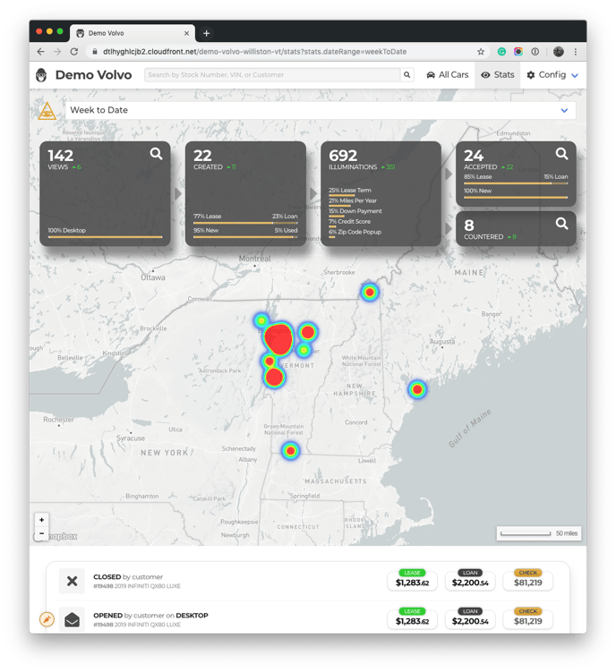Click the heatmap spot near Sherbrooke border
The height and width of the screenshot is (672, 616).
coord(370,293)
